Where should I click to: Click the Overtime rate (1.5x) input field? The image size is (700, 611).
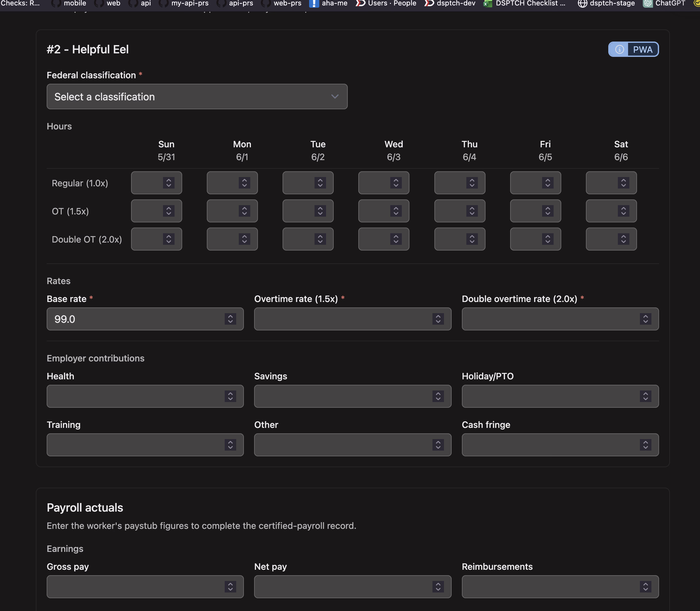353,319
